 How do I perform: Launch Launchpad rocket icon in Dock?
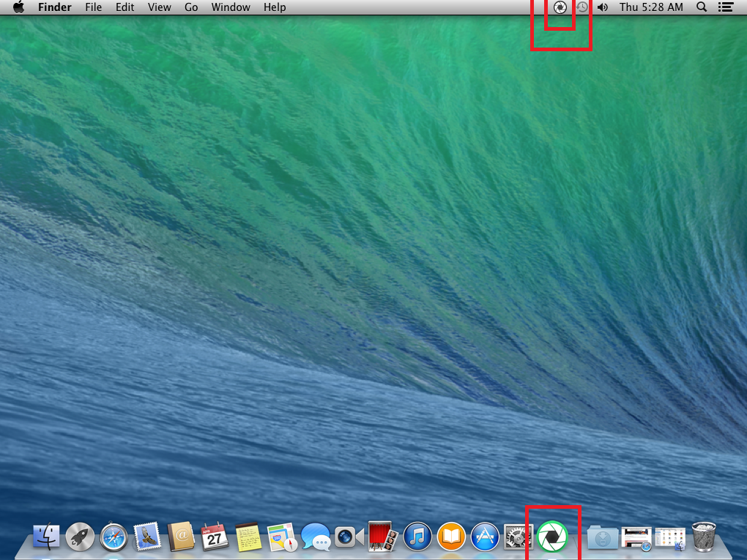tap(80, 537)
